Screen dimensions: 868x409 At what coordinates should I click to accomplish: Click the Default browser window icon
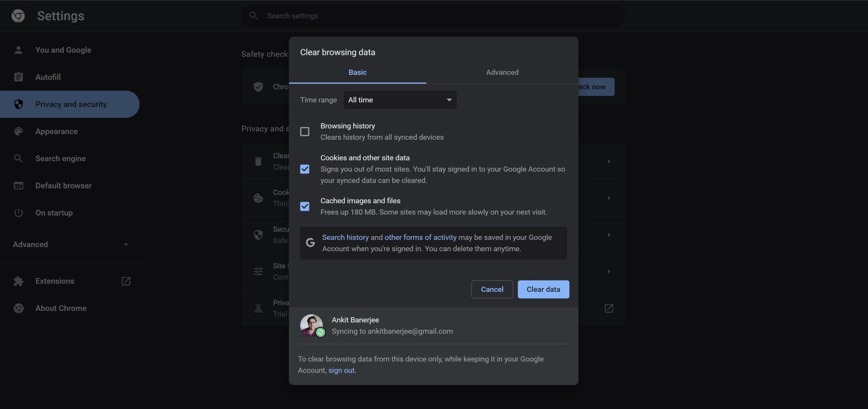click(x=19, y=186)
